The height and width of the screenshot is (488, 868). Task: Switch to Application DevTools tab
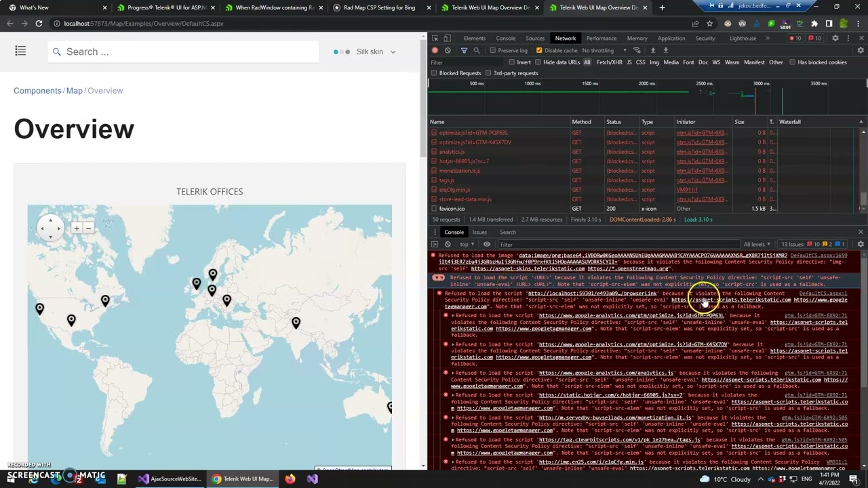[671, 39]
